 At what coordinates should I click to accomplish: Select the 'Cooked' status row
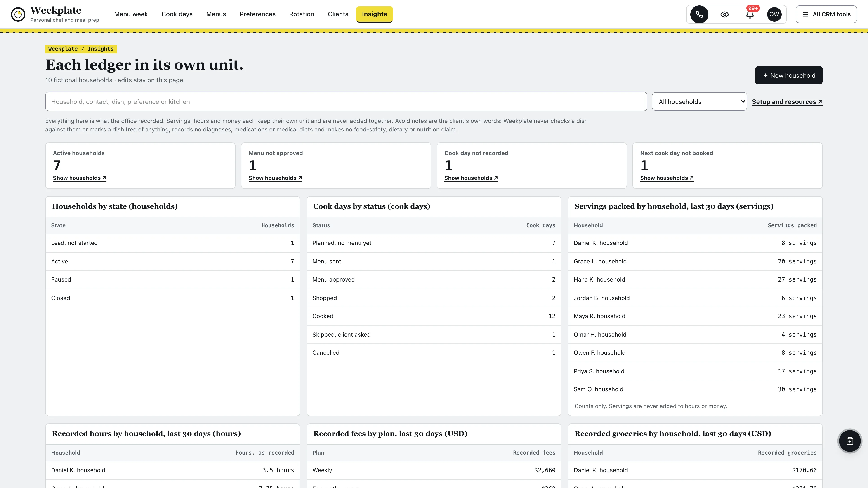pos(434,316)
